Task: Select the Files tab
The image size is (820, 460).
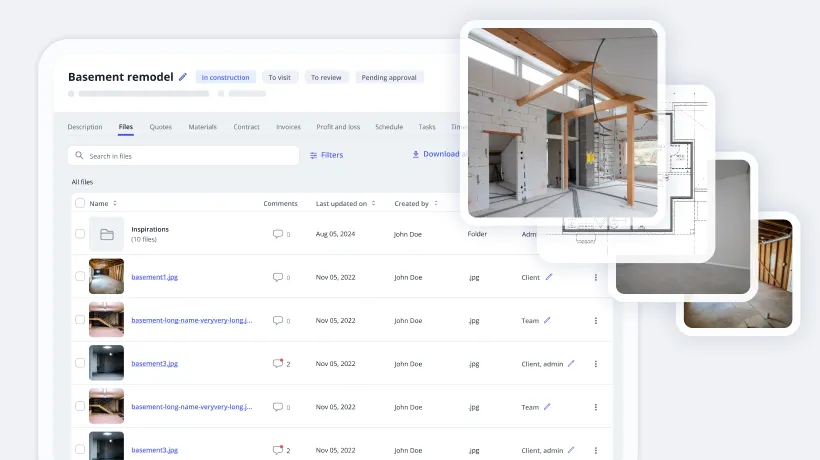Action: [126, 127]
